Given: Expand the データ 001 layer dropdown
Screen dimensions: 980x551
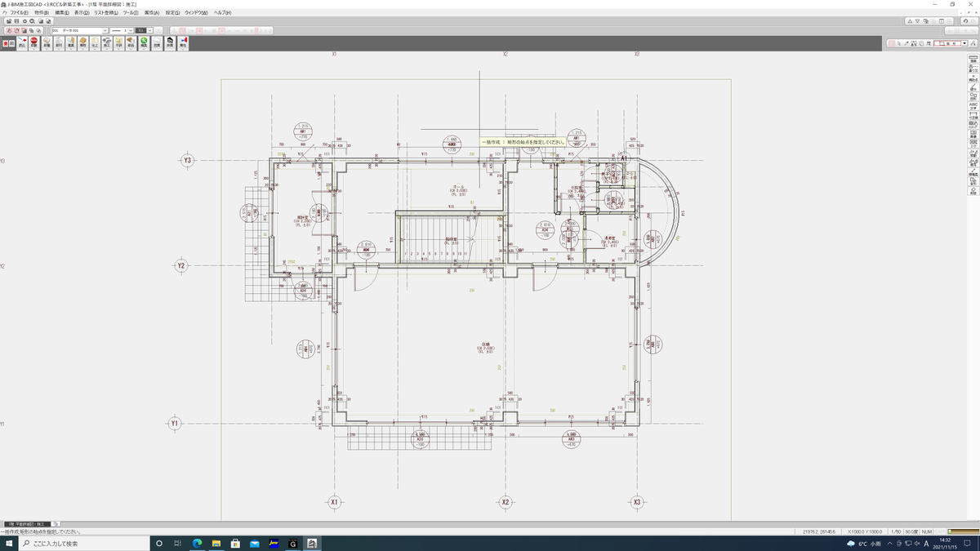Looking at the screenshot, I should (105, 30).
